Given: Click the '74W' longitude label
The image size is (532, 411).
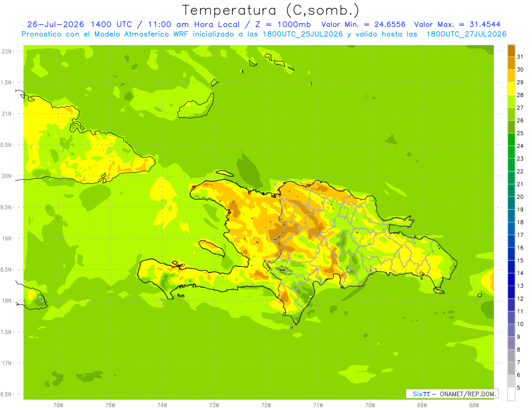Looking at the screenshot, I should coord(162,405).
